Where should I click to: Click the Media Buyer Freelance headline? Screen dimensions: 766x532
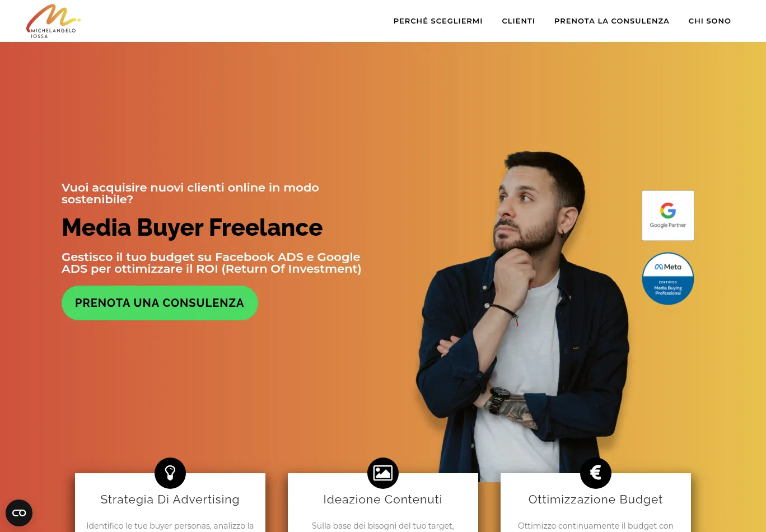(x=192, y=227)
